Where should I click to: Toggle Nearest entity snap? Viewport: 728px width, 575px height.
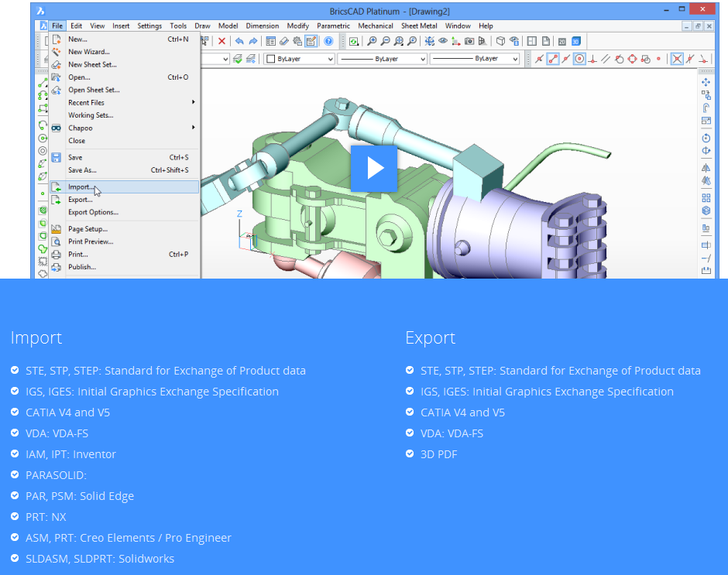539,59
